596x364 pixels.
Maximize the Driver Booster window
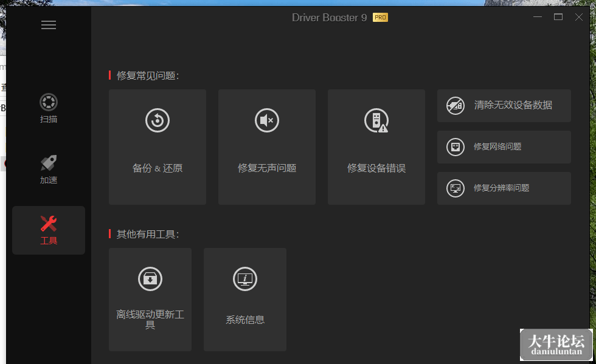point(558,17)
